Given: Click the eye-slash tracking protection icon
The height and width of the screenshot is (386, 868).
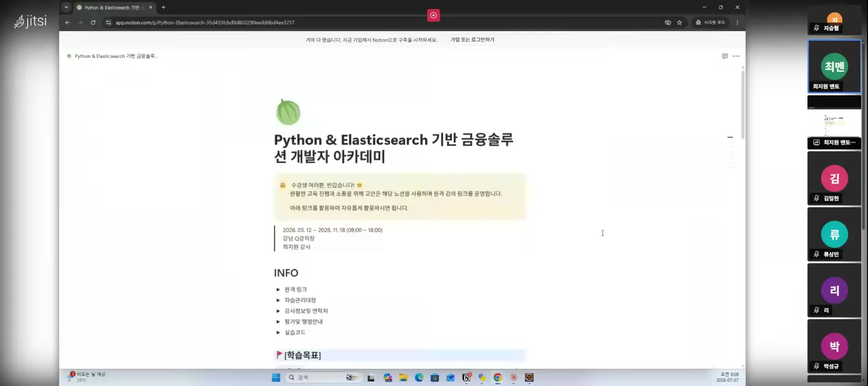Looking at the screenshot, I should 668,23.
